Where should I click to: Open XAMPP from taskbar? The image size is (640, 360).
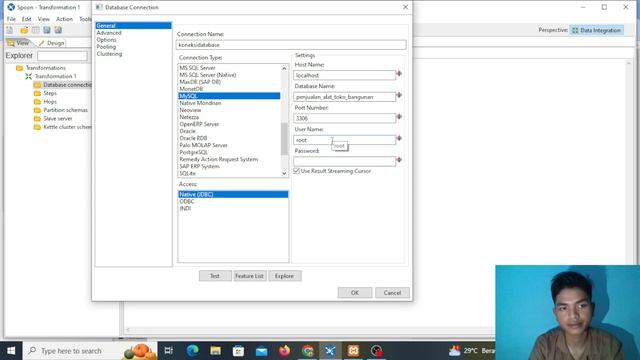(353, 351)
